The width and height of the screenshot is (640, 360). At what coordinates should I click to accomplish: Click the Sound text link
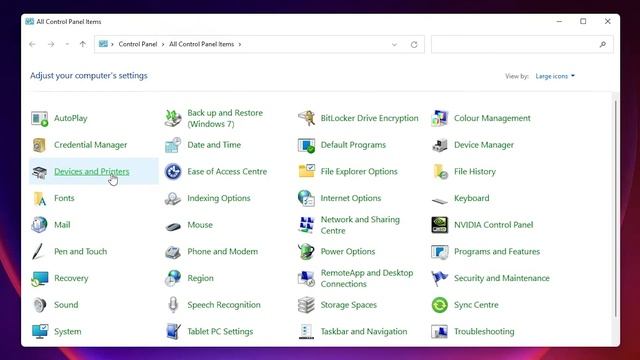(x=66, y=305)
